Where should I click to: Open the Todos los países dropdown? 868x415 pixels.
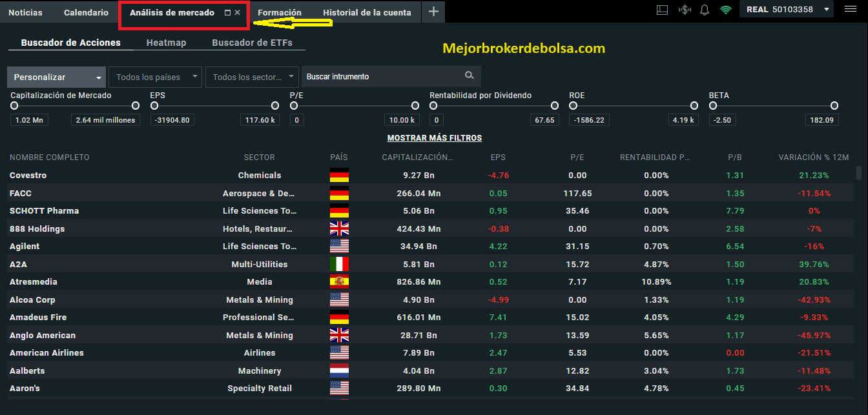coord(155,77)
